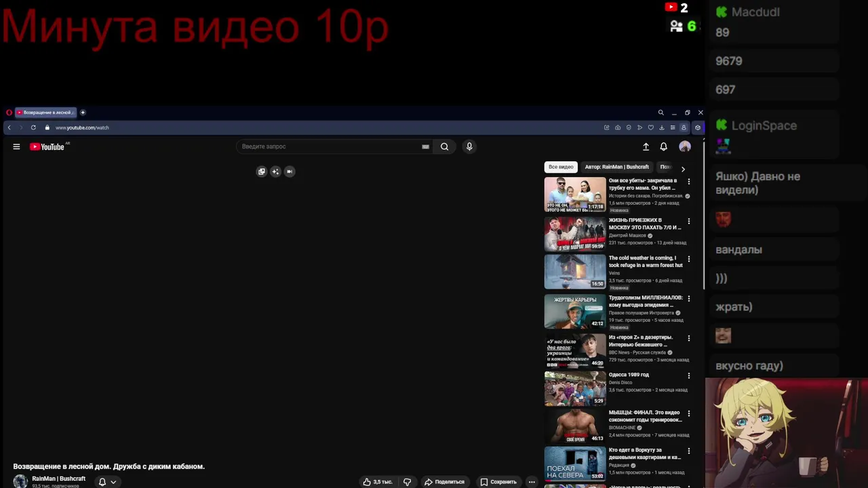This screenshot has height=488, width=868.
Task: Select the "Автор: RainMan | Bushcraft" chip
Action: click(x=617, y=167)
